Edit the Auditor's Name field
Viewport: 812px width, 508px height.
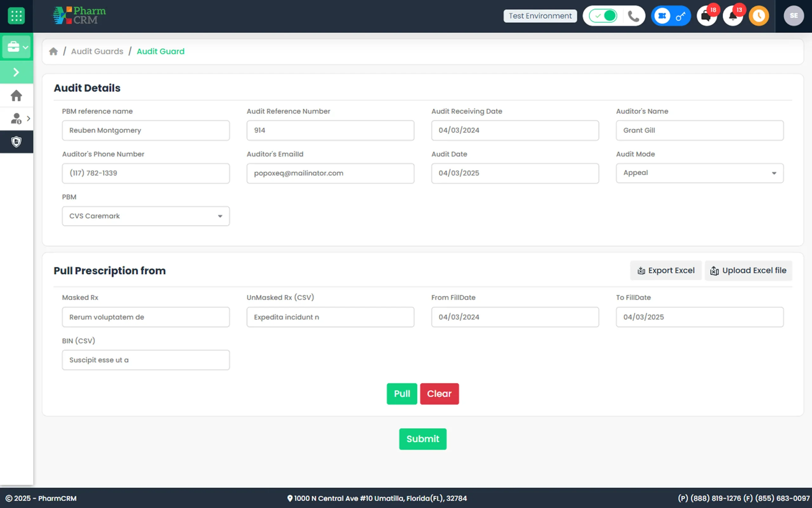pyautogui.click(x=700, y=130)
